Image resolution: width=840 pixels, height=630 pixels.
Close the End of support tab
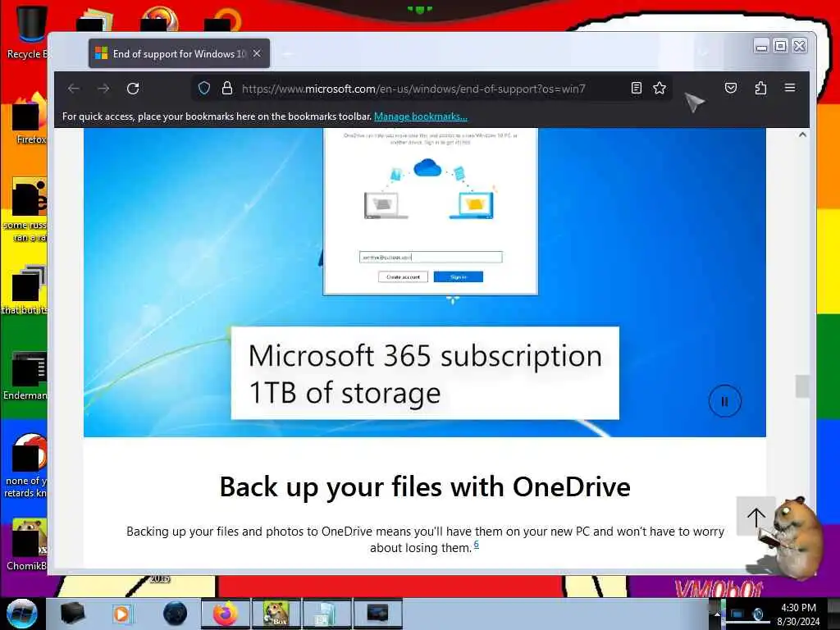click(257, 53)
